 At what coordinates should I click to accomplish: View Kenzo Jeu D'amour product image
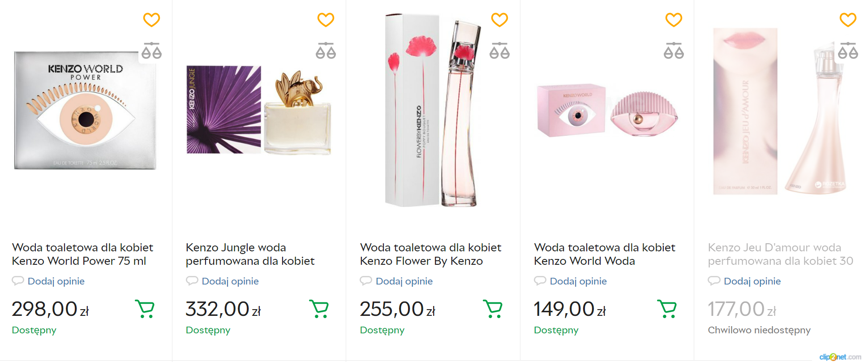(779, 112)
